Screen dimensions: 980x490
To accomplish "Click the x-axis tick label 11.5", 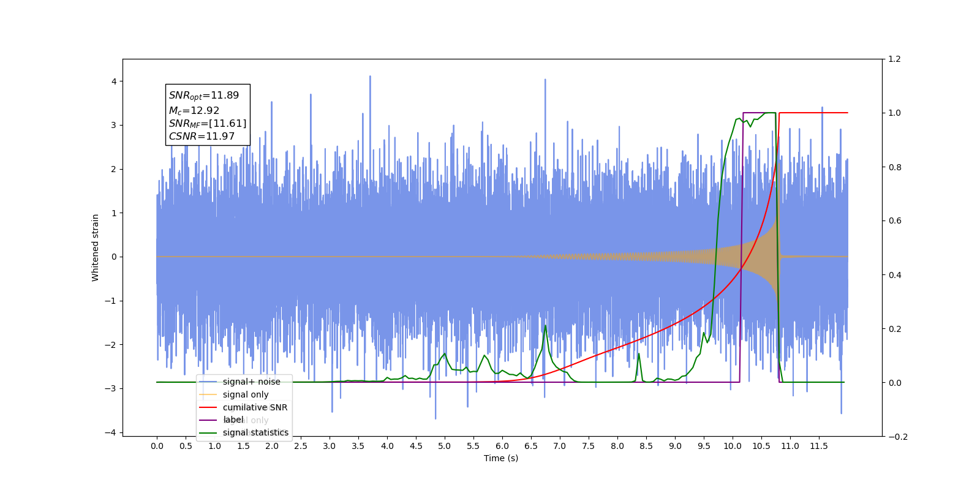I will coord(819,446).
